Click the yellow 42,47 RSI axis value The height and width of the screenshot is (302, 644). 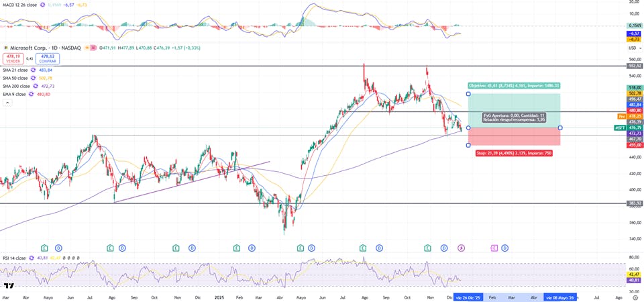[x=635, y=274]
